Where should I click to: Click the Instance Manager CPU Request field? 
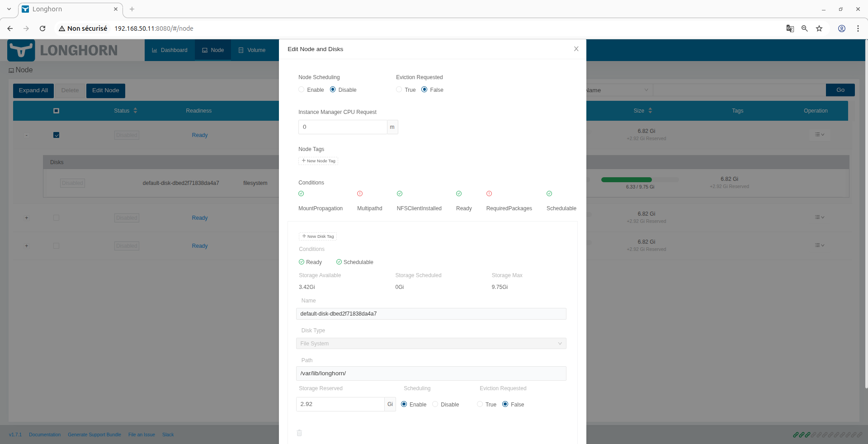[343, 127]
